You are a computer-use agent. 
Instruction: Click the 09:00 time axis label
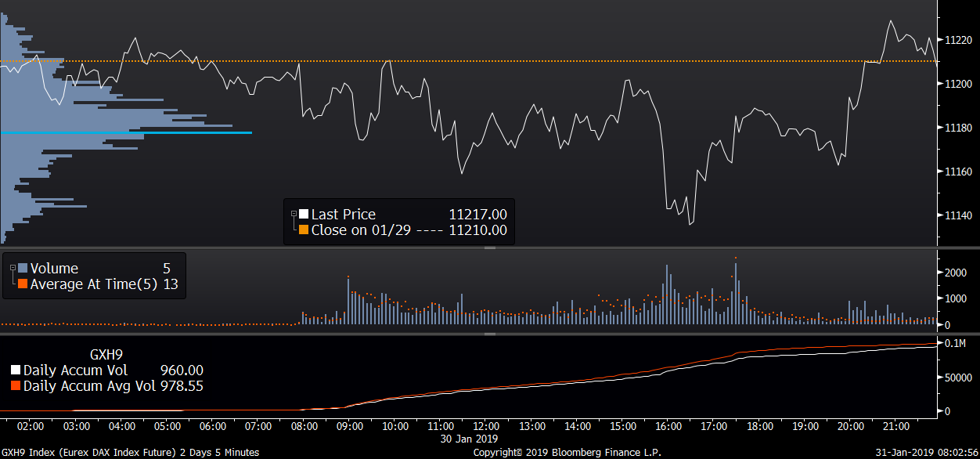coord(349,426)
